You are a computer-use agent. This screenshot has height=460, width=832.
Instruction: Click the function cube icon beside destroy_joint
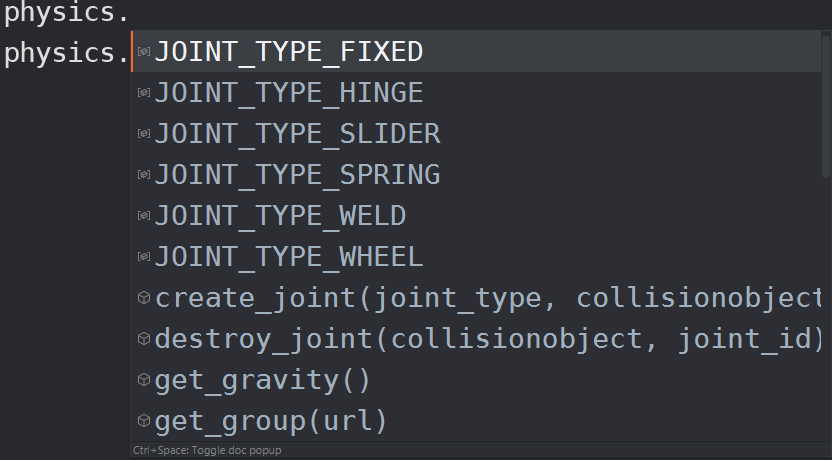[x=144, y=339]
